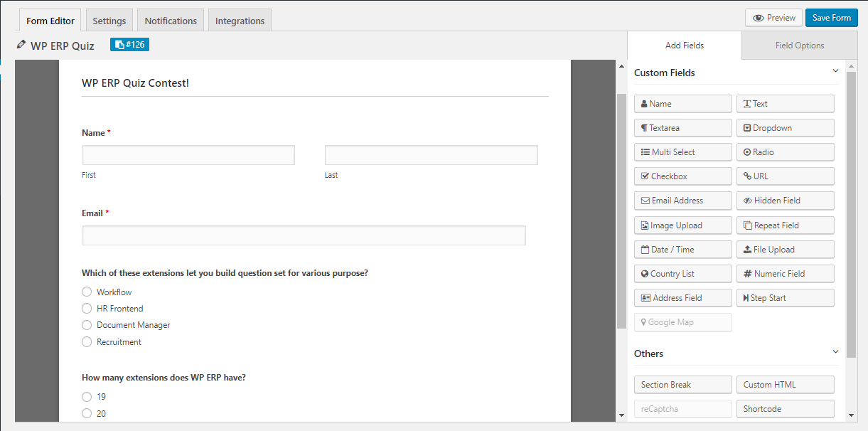Click the form preview vertical scrollbar
Viewport: 868px width, 431px height.
[621, 210]
